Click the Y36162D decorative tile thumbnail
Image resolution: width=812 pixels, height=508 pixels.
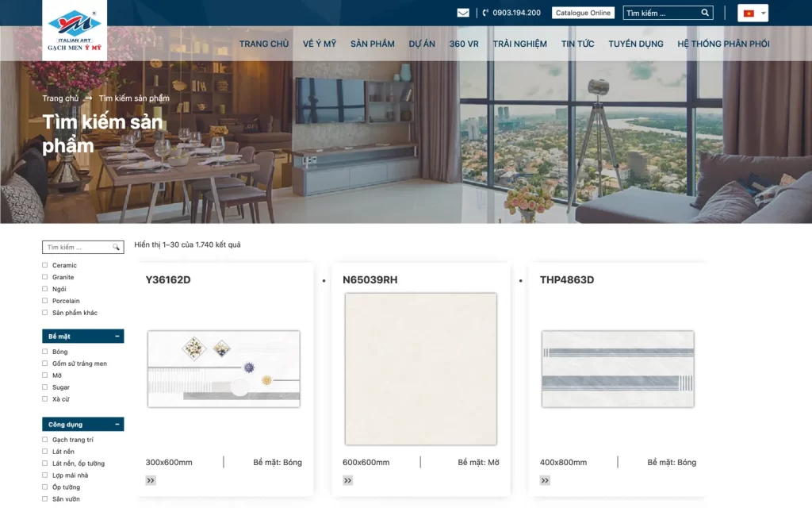pos(224,369)
